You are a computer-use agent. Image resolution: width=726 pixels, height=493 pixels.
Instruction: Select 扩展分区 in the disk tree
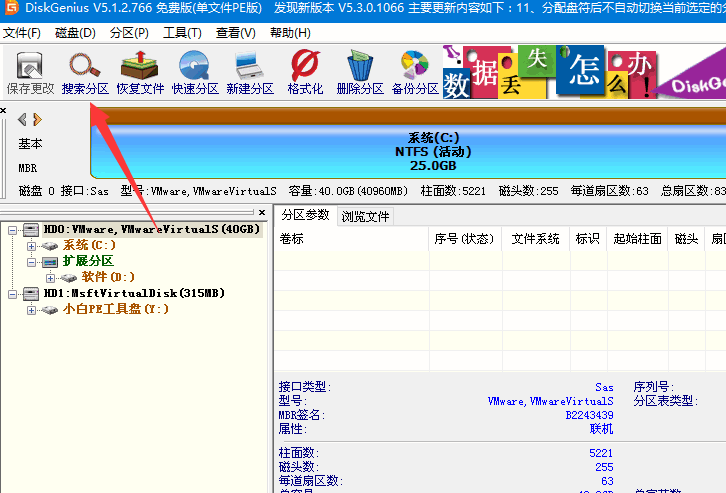pos(88,261)
